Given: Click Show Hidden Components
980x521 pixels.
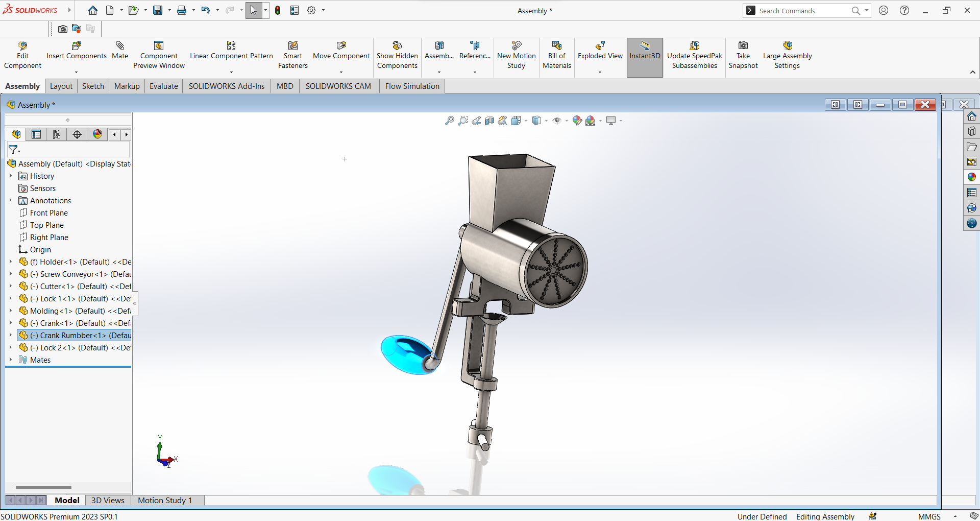Looking at the screenshot, I should (x=397, y=55).
